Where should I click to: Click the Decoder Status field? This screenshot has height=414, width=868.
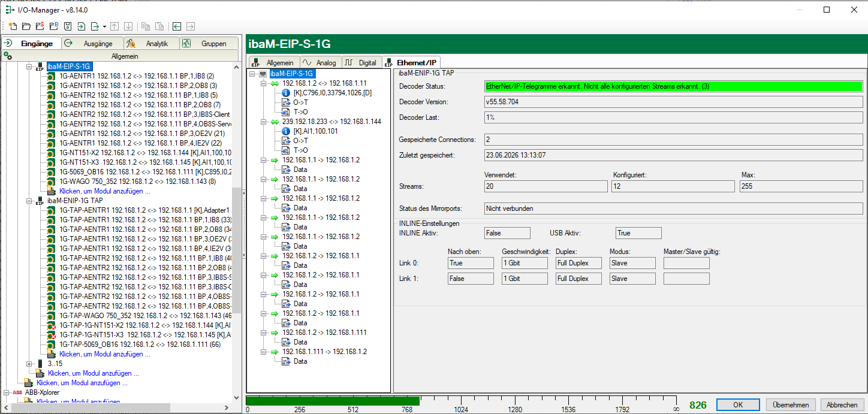pos(673,86)
